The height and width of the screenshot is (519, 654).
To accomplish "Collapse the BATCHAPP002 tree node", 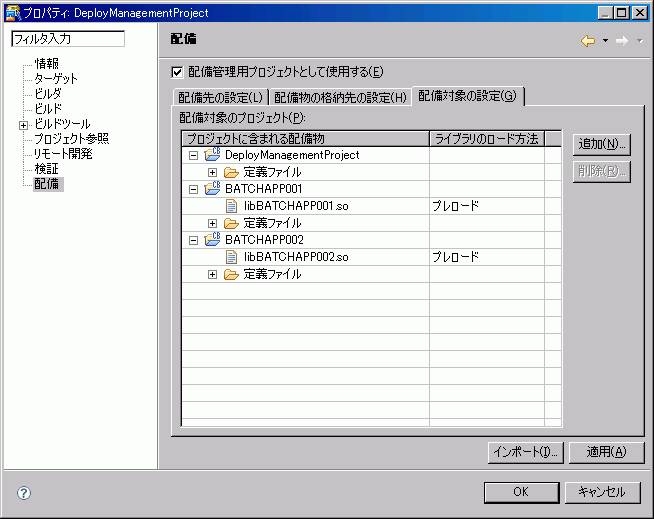I will tap(193, 240).
